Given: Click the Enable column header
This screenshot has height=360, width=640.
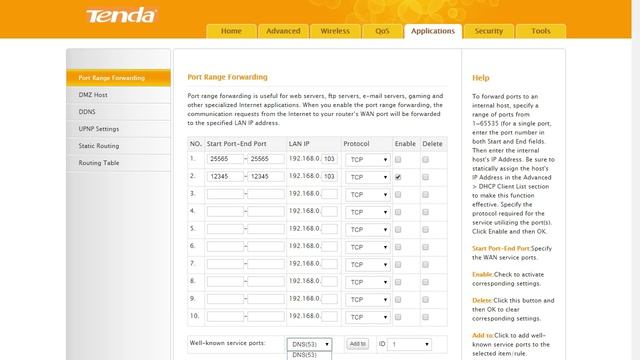Looking at the screenshot, I should pyautogui.click(x=405, y=144).
